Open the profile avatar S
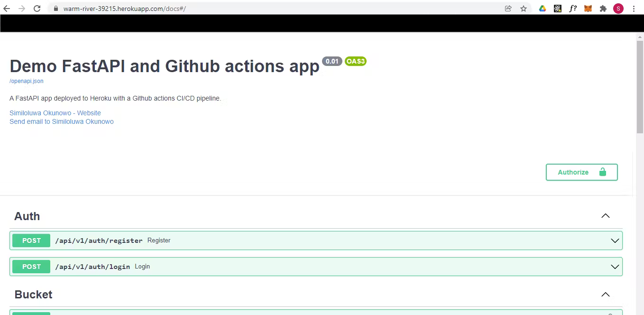 [618, 9]
